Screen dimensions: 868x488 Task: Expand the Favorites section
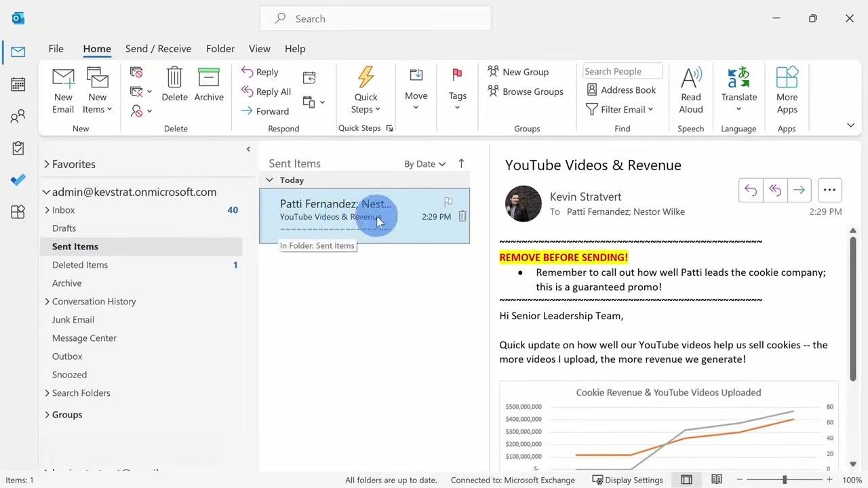[x=47, y=164]
